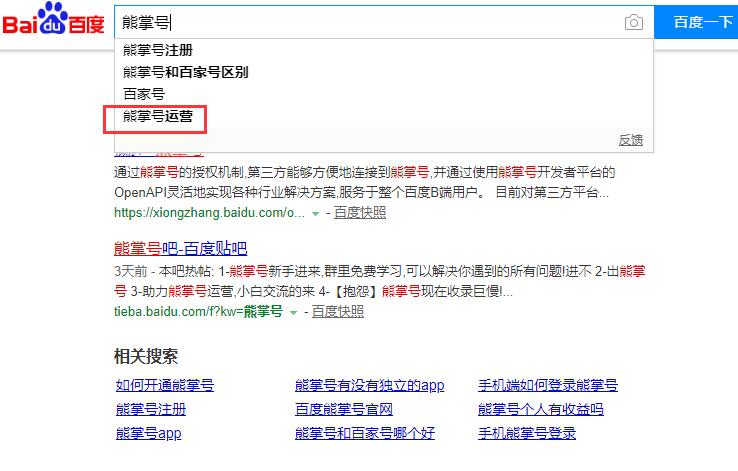
Task: Open the xiongzhang.baidu.com green URL
Action: pos(209,213)
